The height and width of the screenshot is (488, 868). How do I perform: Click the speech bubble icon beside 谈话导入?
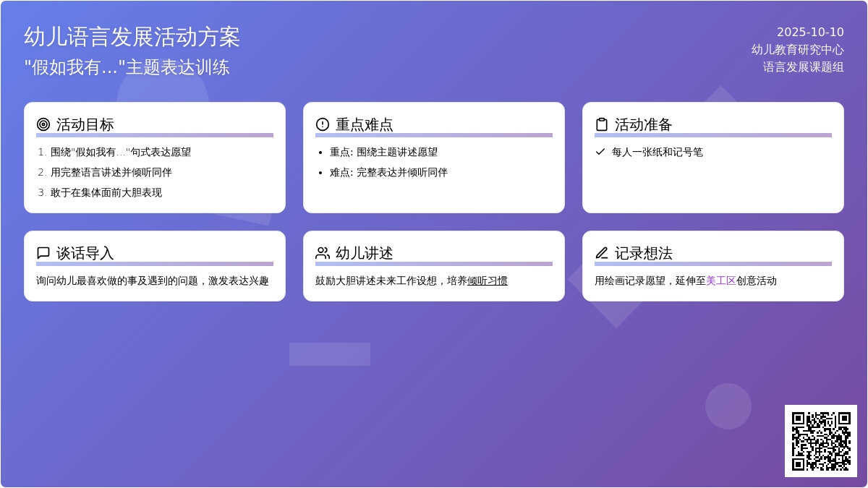tap(43, 253)
